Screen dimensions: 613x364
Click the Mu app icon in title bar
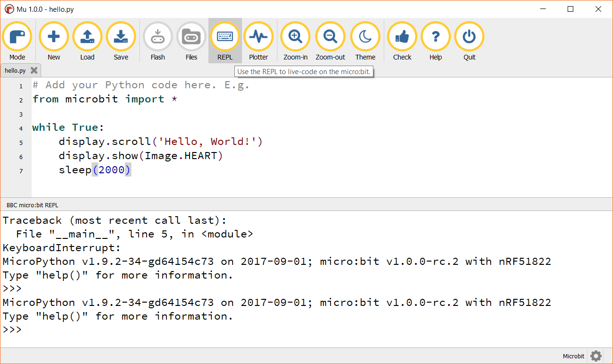9,9
